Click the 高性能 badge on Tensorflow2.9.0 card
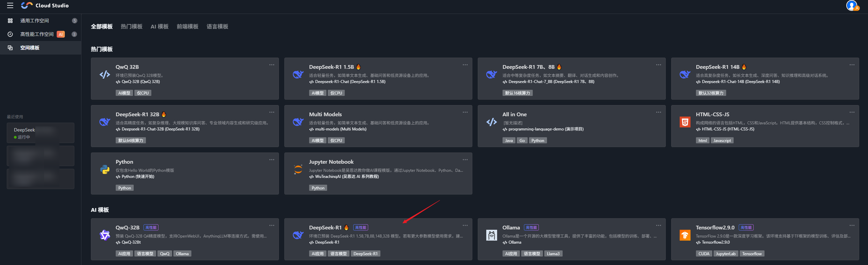Screen dimensions: 868x265 click(x=746, y=227)
